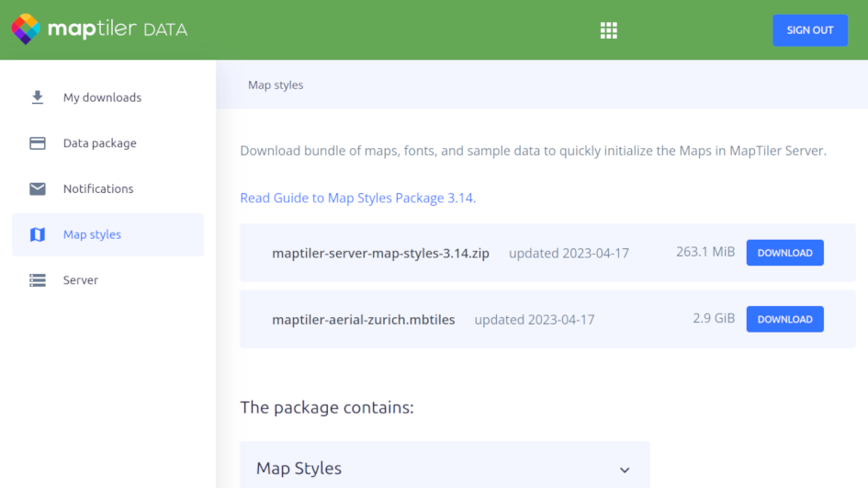Click the Map styles breadcrumb heading
868x488 pixels.
[x=276, y=85]
